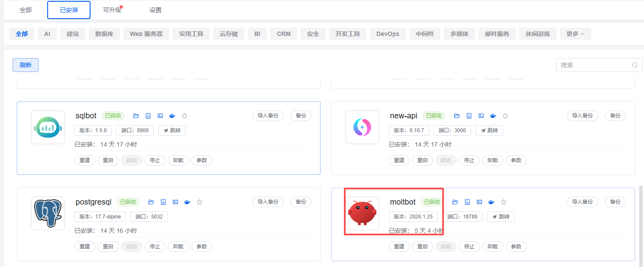Open the sqlbot install folder icon

[136, 116]
